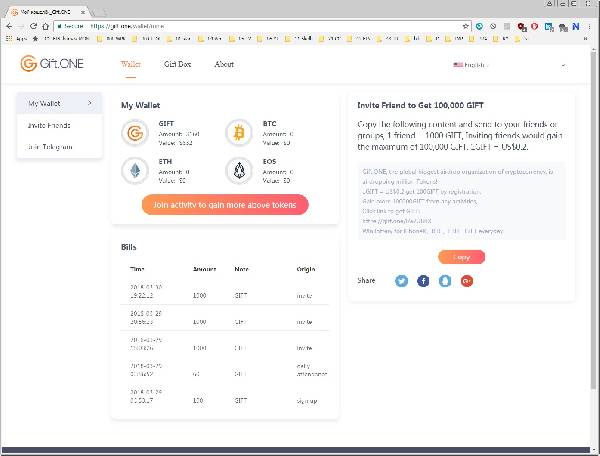Close the Gift.ONE browser tab
The image size is (600, 456).
click(x=83, y=12)
